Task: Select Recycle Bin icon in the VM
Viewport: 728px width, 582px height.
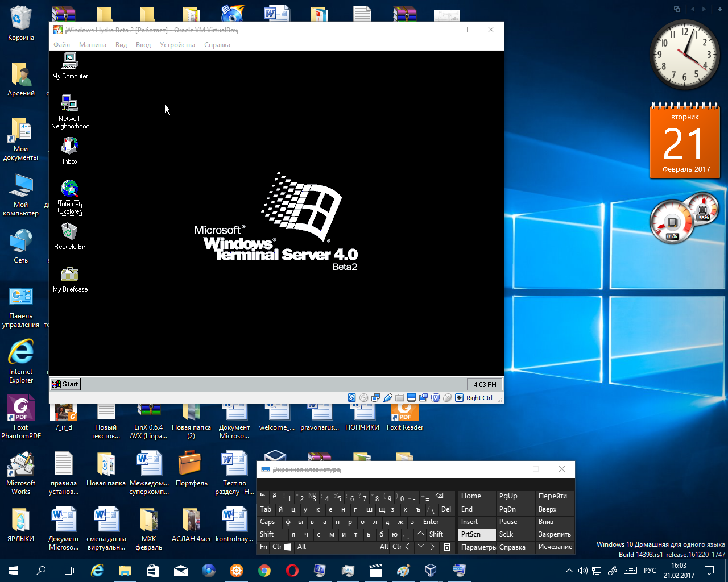Action: click(70, 236)
